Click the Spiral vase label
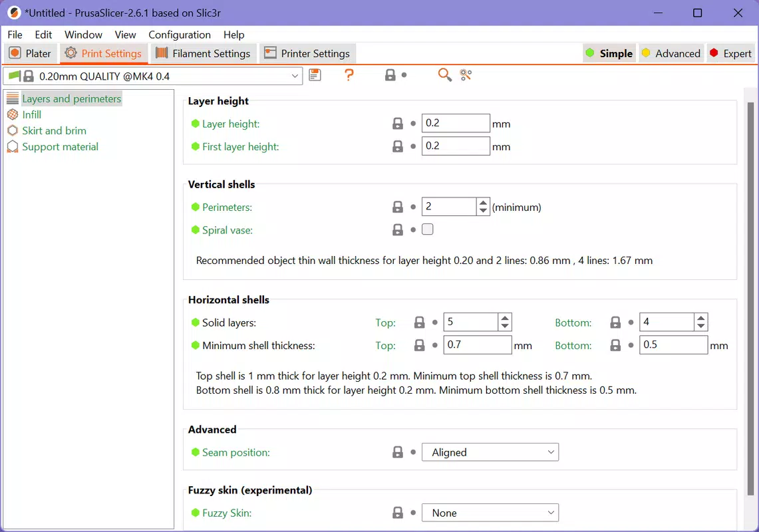Viewport: 759px width, 532px height. click(x=228, y=230)
